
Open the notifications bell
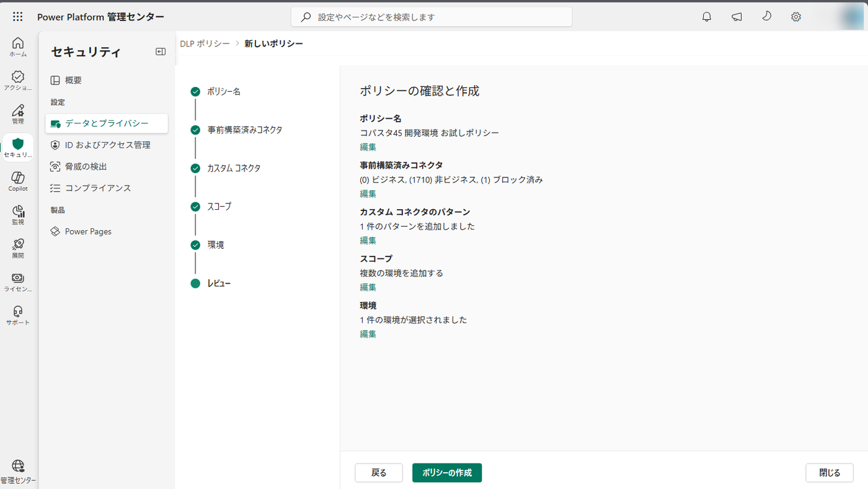tap(707, 17)
